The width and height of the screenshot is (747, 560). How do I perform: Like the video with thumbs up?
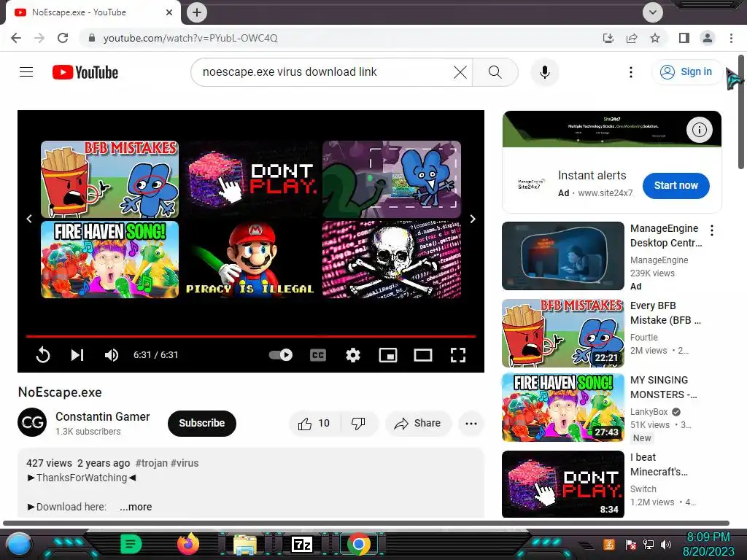coord(314,424)
